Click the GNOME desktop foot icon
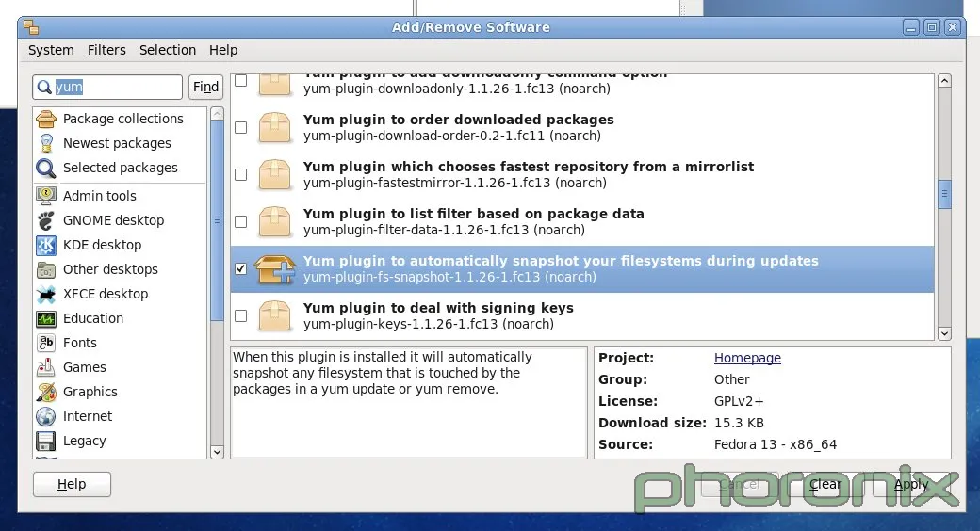This screenshot has width=980, height=531. (x=46, y=220)
